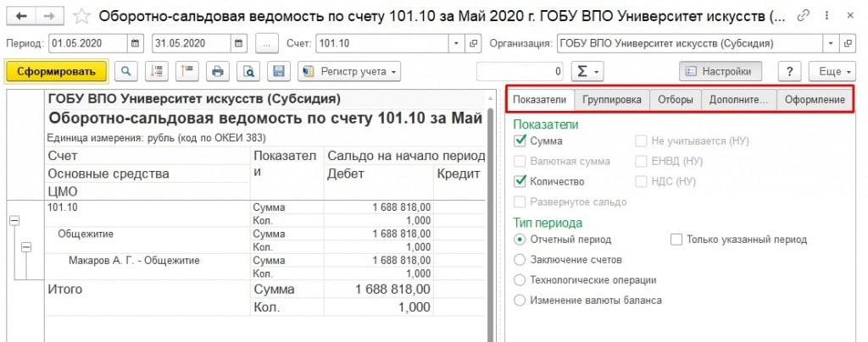868x342 pixels.
Task: Save the report with the floppy disk icon
Action: pos(279,71)
